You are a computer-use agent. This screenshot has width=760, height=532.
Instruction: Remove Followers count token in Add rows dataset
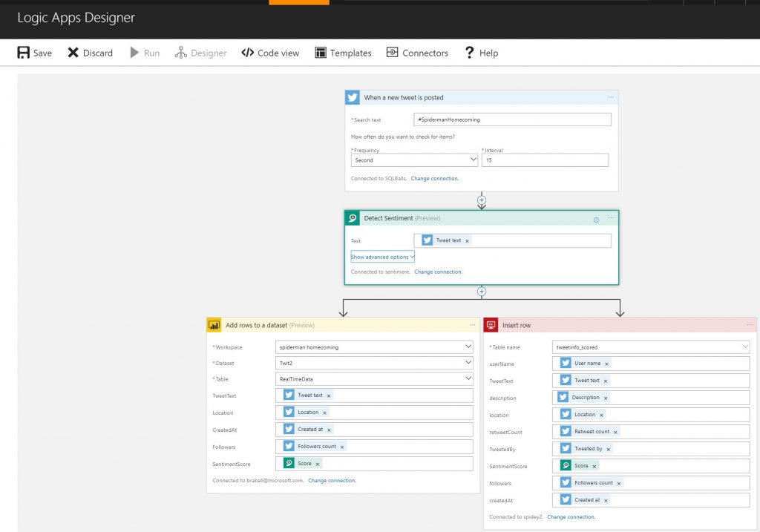click(342, 447)
